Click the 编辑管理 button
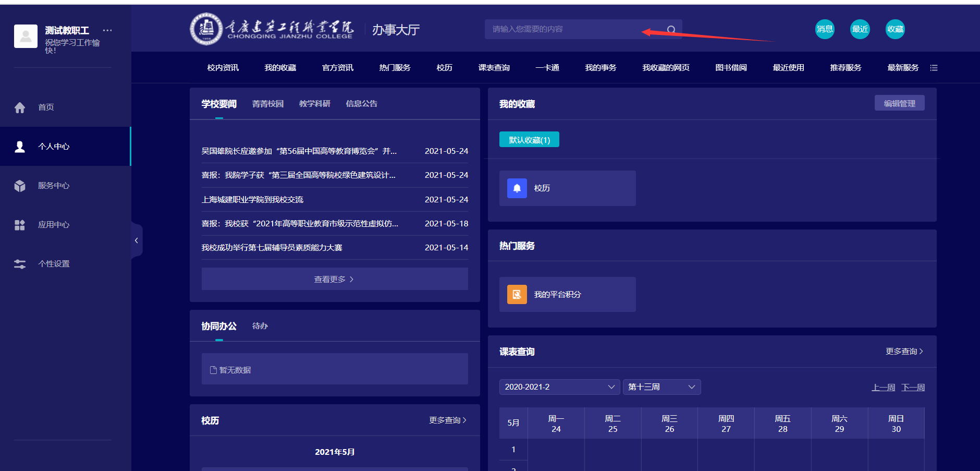 (899, 103)
